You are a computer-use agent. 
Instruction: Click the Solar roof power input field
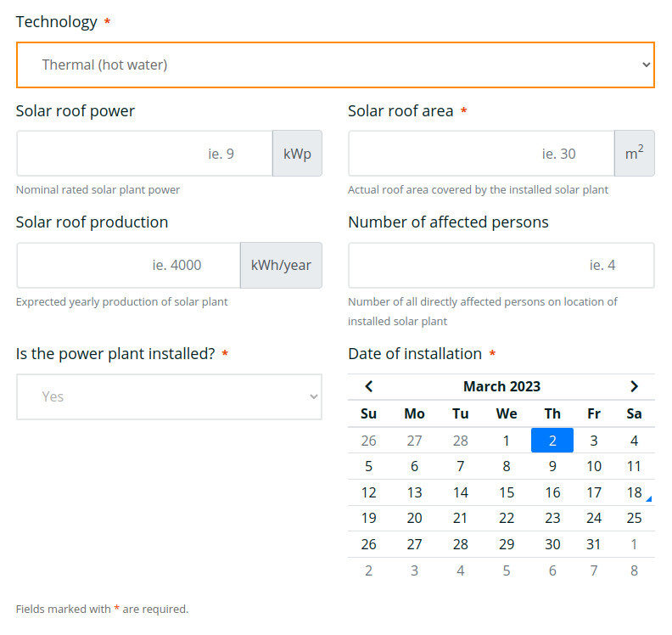144,154
